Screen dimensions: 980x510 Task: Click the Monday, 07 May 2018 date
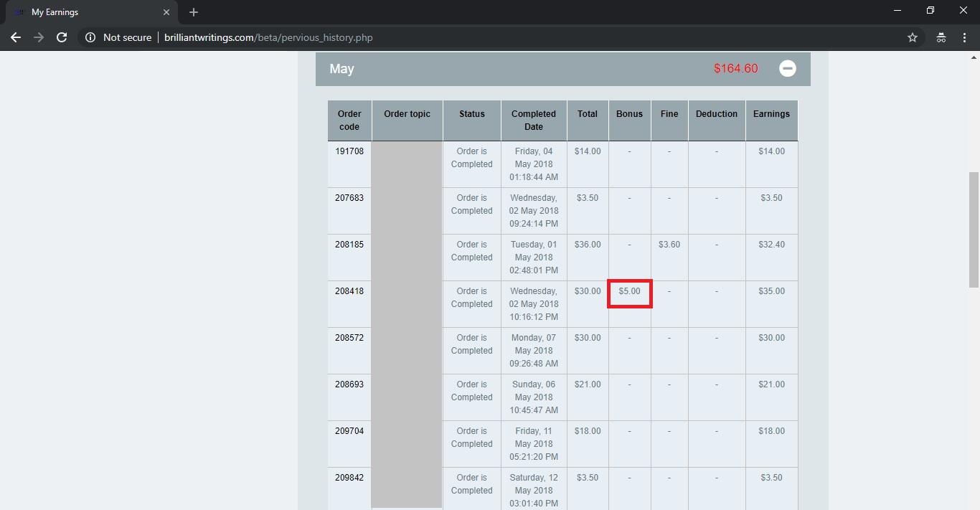coord(534,351)
